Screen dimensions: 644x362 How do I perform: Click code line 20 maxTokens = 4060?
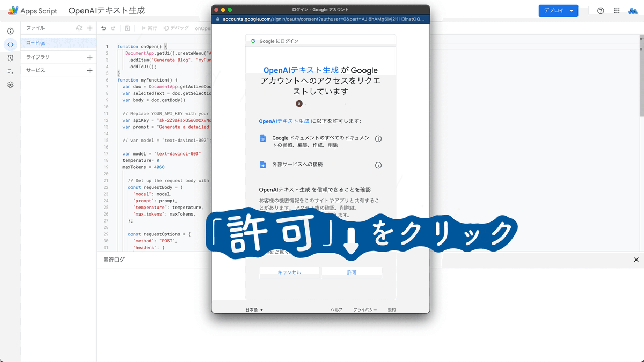143,167
